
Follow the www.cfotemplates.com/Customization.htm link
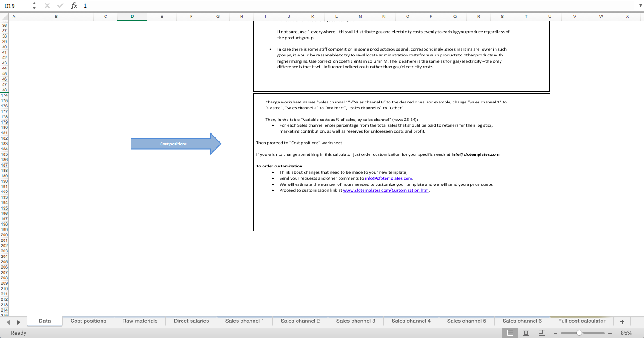386,190
